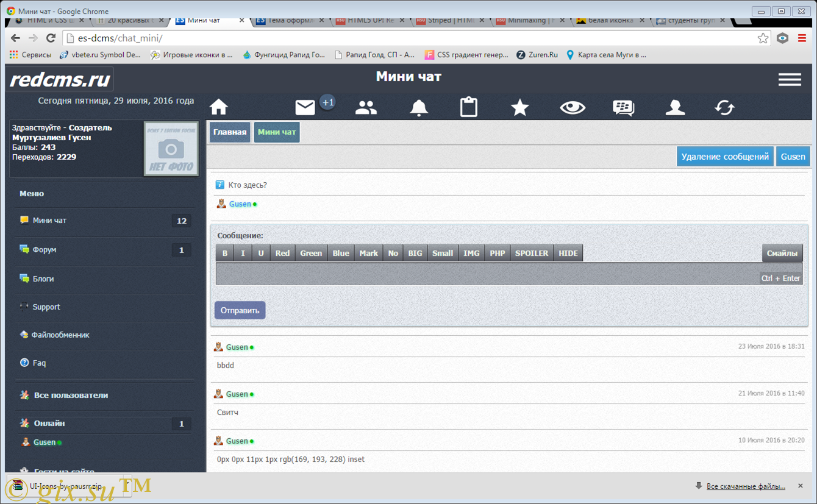Click the 'Small' text size button
Viewport: 817px width, 504px height.
443,253
